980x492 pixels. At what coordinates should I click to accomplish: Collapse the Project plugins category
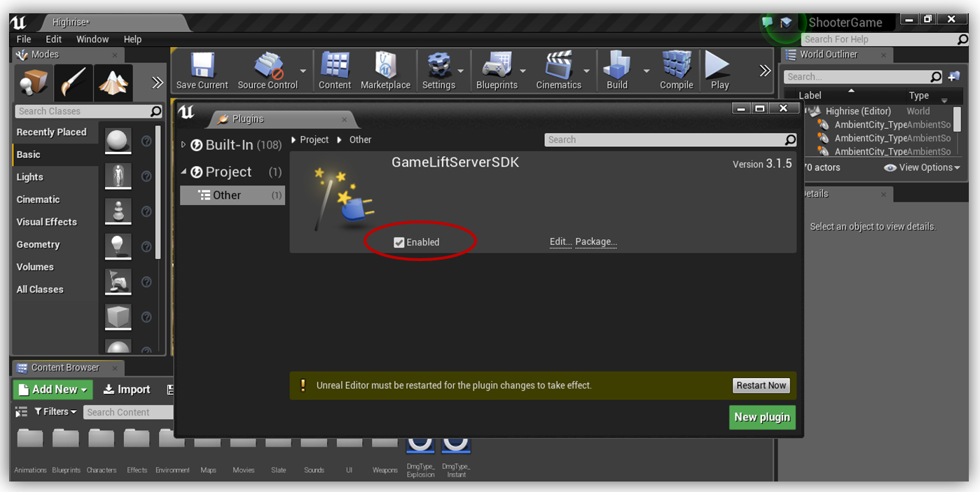click(x=184, y=171)
